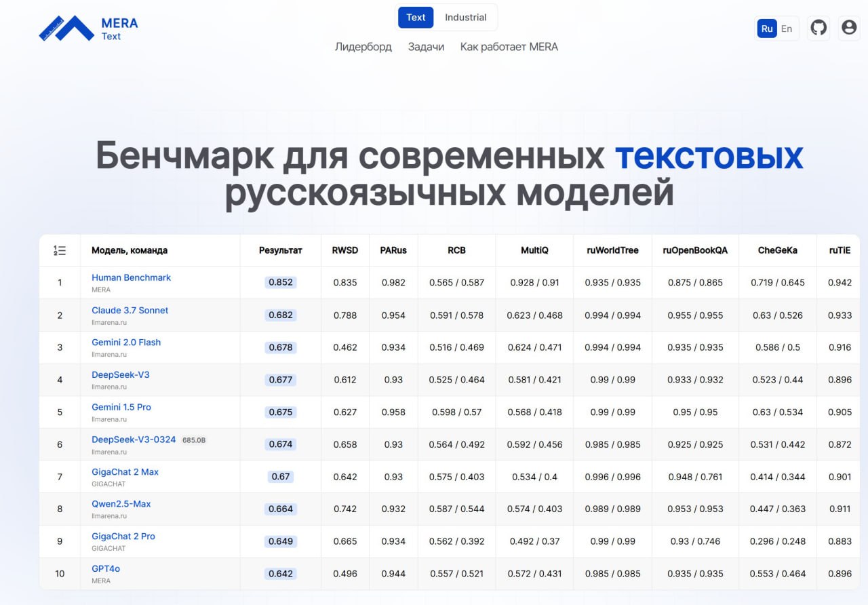The width and height of the screenshot is (868, 605).
Task: Switch to the Text benchmark tab
Action: tap(416, 18)
